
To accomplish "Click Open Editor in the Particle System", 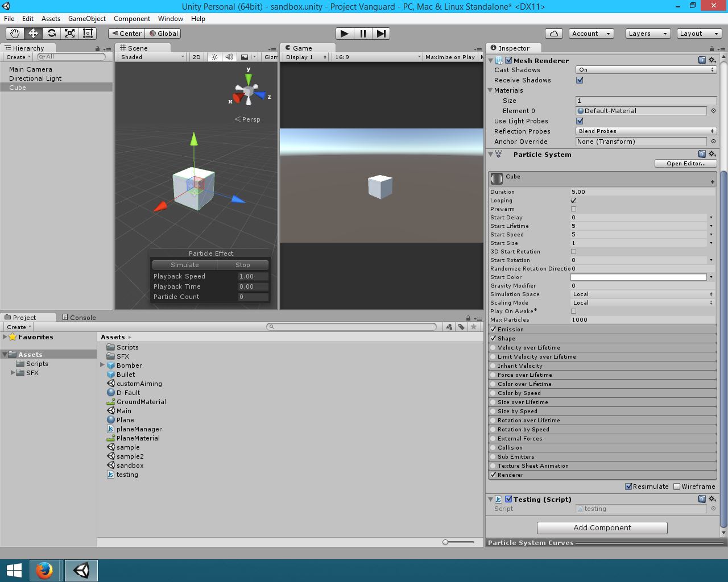I will coord(685,163).
